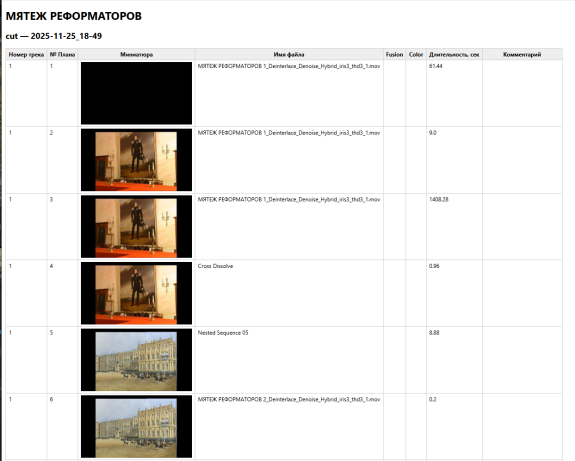Image resolution: width=575 pixels, height=461 pixels.
Task: Click the Длительность, сек column header
Action: coord(454,54)
